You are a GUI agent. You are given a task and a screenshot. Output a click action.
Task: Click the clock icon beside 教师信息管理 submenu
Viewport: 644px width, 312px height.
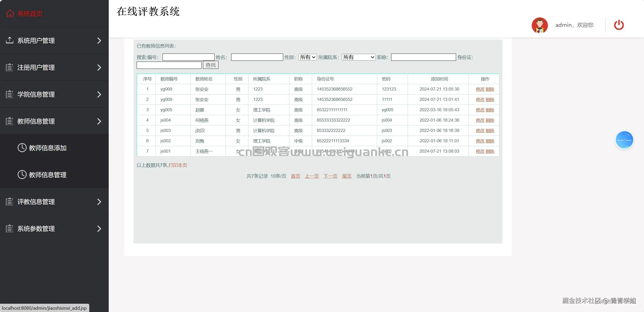click(x=22, y=175)
